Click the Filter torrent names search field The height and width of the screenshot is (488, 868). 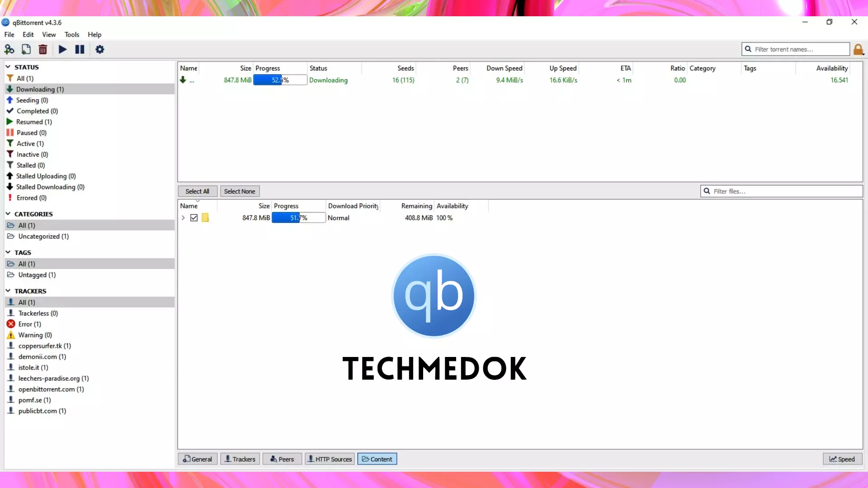coord(796,49)
